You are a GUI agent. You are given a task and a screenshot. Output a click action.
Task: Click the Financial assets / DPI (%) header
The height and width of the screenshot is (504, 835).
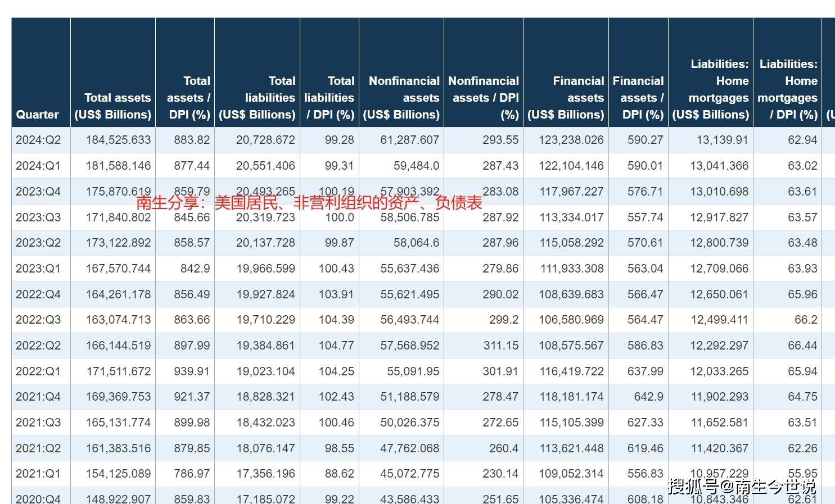pyautogui.click(x=638, y=98)
